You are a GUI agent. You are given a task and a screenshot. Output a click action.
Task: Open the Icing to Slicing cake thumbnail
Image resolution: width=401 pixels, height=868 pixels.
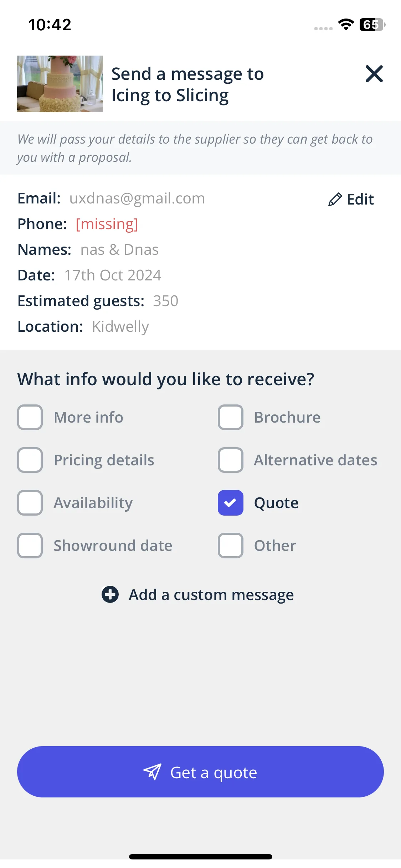60,84
